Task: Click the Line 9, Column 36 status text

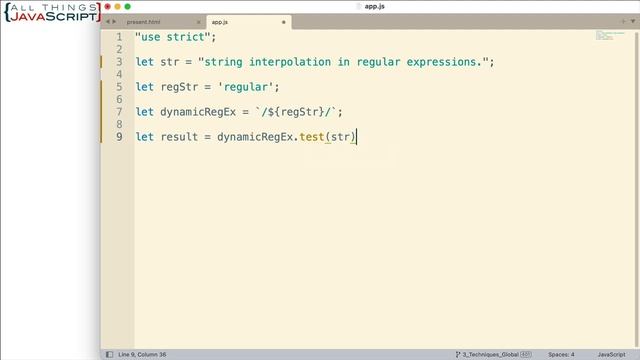Action: point(142,354)
